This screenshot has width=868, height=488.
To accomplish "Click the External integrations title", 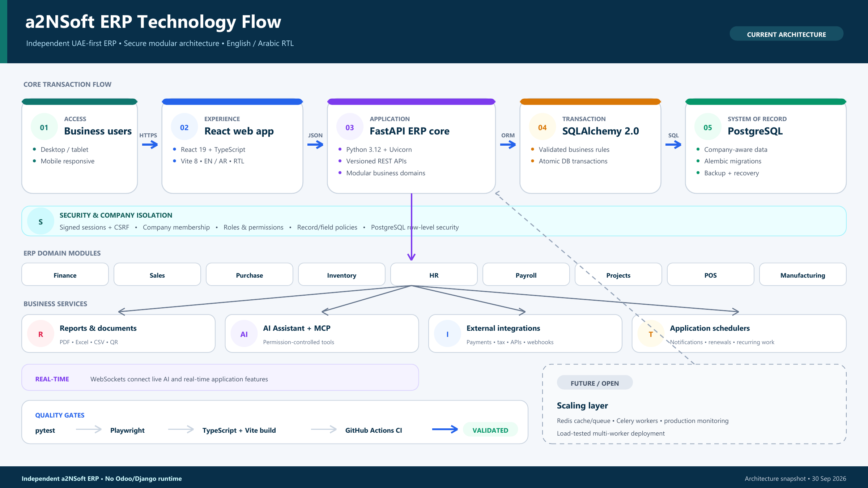I will click(x=503, y=328).
